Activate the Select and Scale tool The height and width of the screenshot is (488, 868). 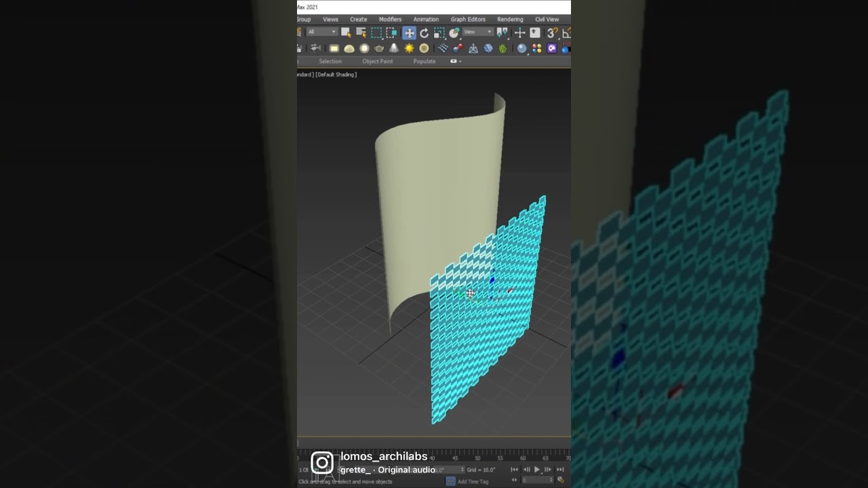click(439, 33)
